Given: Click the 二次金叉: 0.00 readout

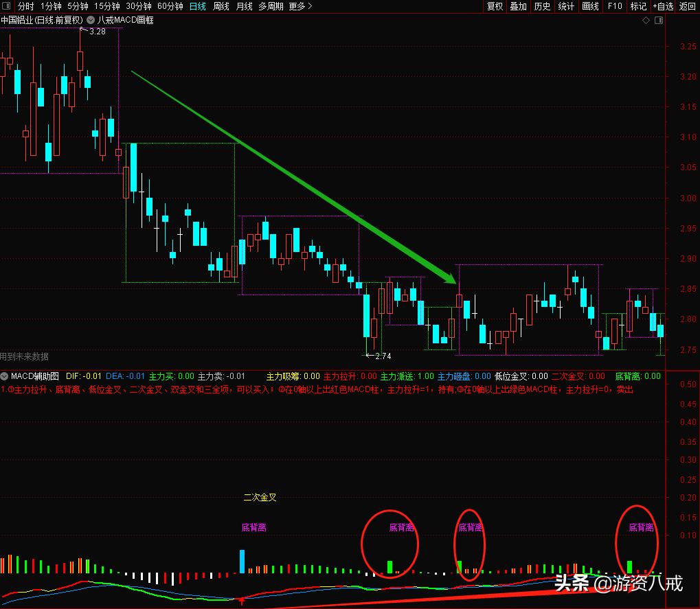Looking at the screenshot, I should tap(578, 376).
